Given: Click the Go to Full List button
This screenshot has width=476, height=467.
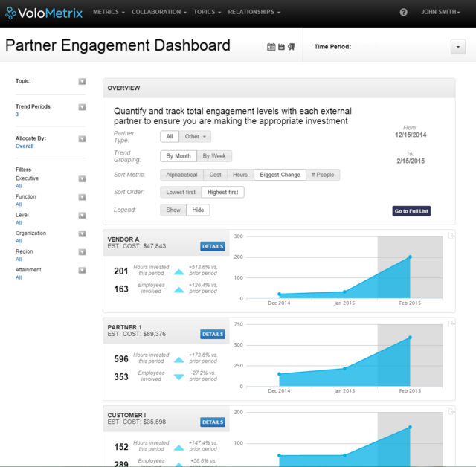Looking at the screenshot, I should click(x=411, y=211).
